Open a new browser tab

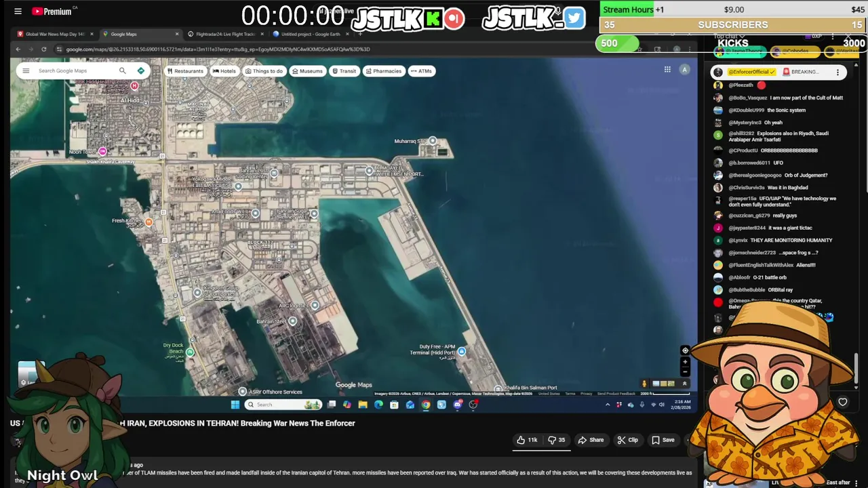pos(360,34)
